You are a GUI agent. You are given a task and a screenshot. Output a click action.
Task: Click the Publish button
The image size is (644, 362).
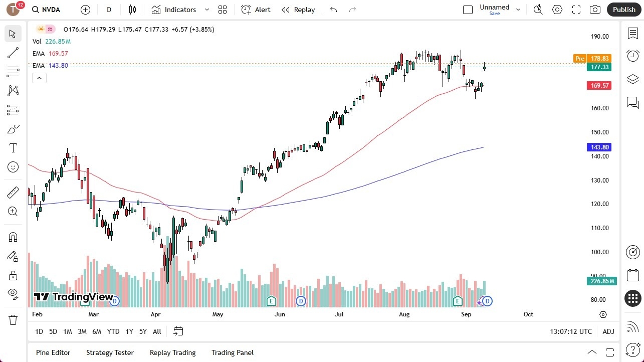coord(623,9)
